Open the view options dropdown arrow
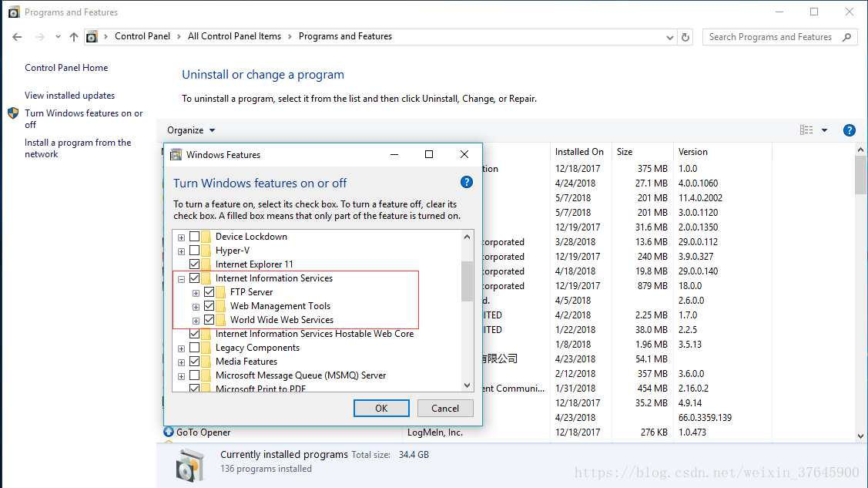The height and width of the screenshot is (488, 868). [824, 130]
